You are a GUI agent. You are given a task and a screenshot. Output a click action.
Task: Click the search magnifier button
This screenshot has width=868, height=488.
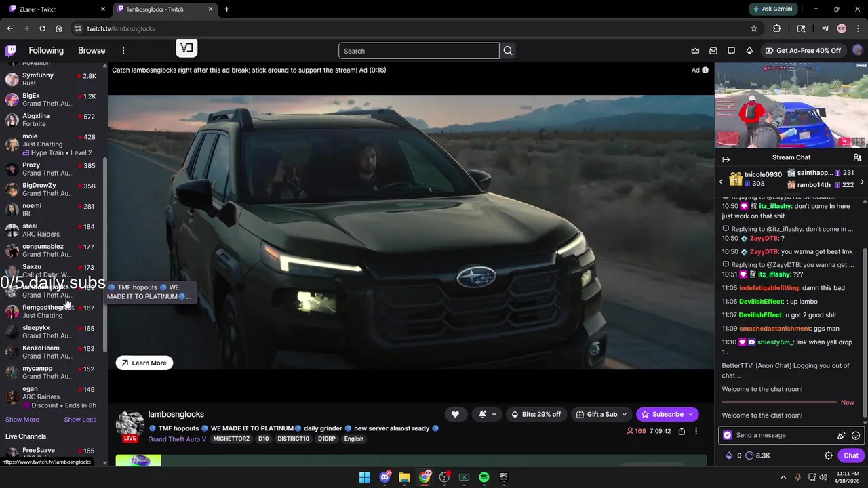click(x=508, y=51)
